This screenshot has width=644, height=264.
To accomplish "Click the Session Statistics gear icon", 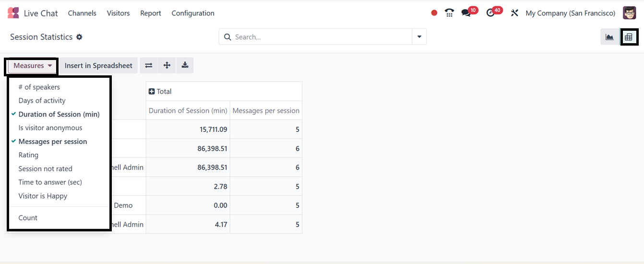I will tap(80, 37).
